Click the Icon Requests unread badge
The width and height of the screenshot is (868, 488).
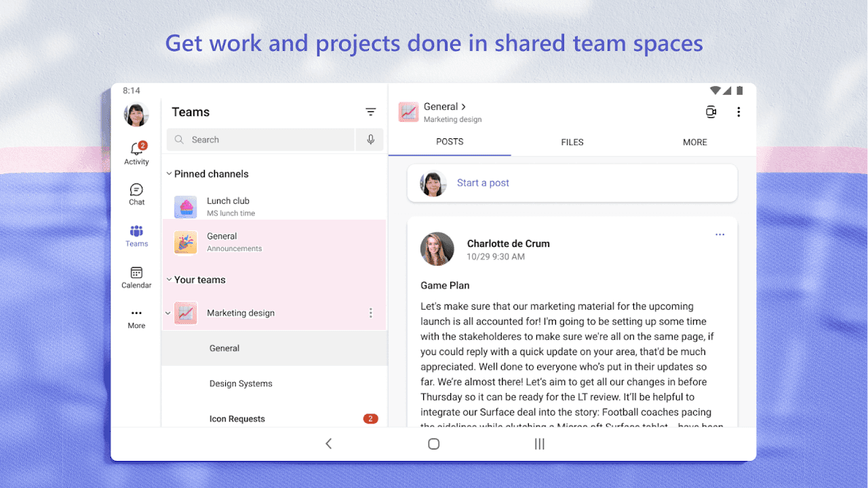point(370,419)
